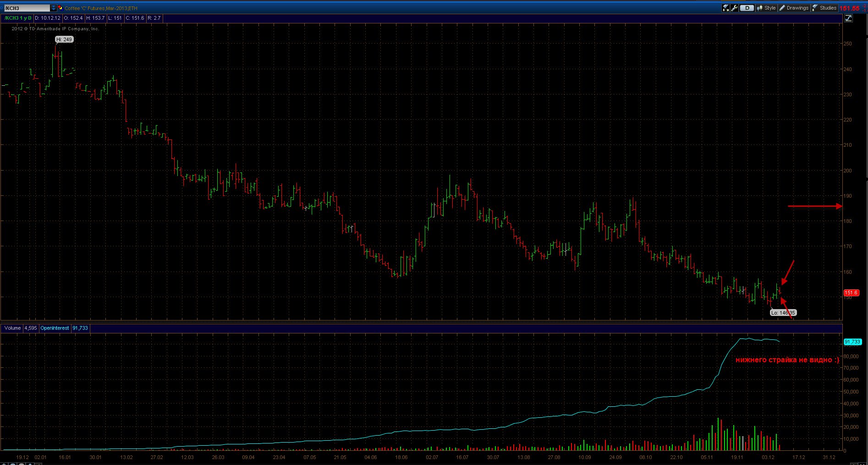Image resolution: width=868 pixels, height=465 pixels.
Task: Click the D timeframe button
Action: point(747,8)
